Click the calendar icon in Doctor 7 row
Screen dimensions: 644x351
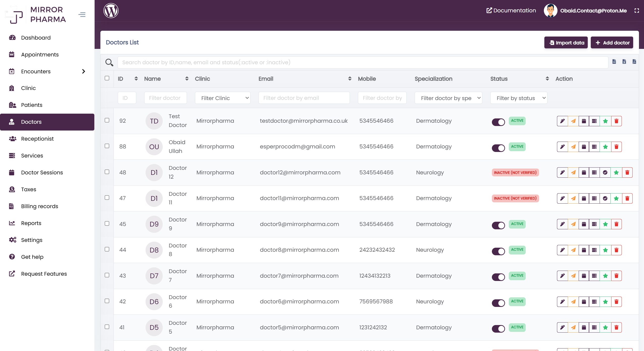584,276
